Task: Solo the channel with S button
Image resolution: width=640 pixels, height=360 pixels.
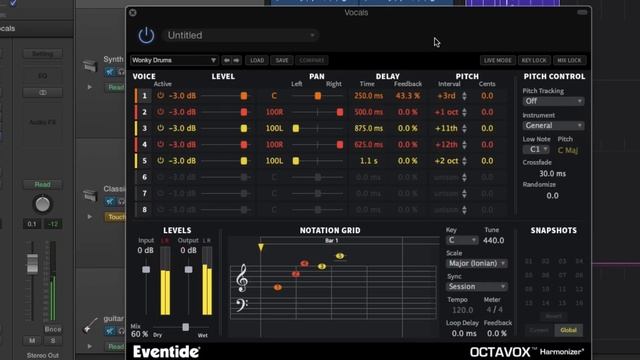Action: pyautogui.click(x=53, y=341)
